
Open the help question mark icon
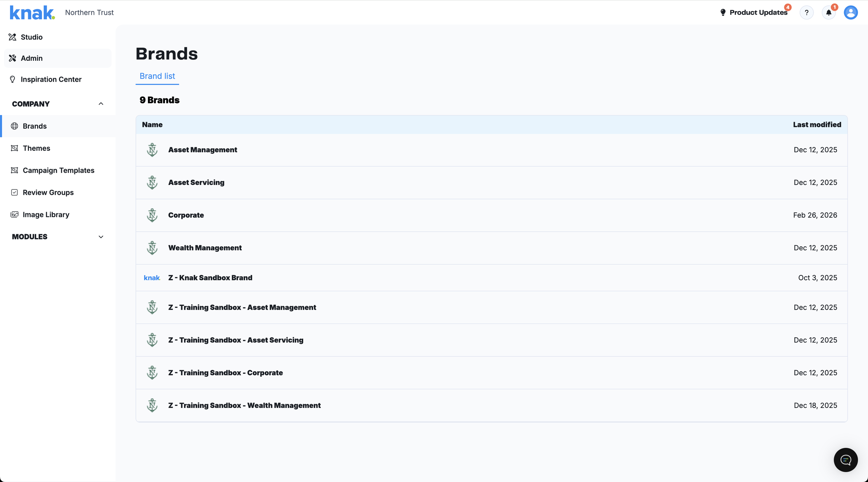pos(807,13)
